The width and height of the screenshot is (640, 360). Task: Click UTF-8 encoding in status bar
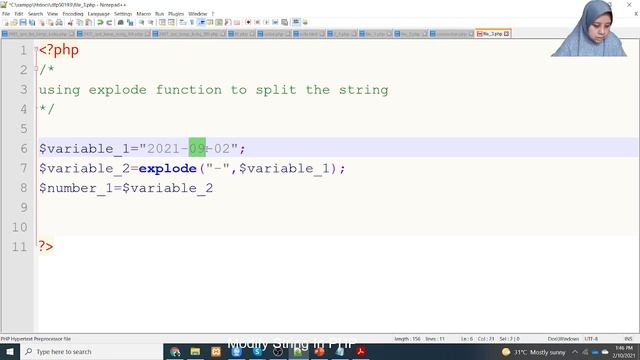point(591,339)
